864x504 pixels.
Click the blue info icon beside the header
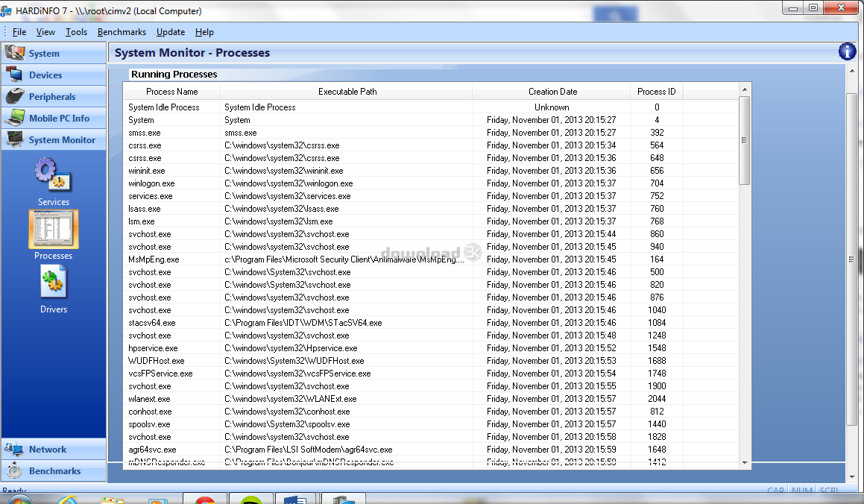847,51
